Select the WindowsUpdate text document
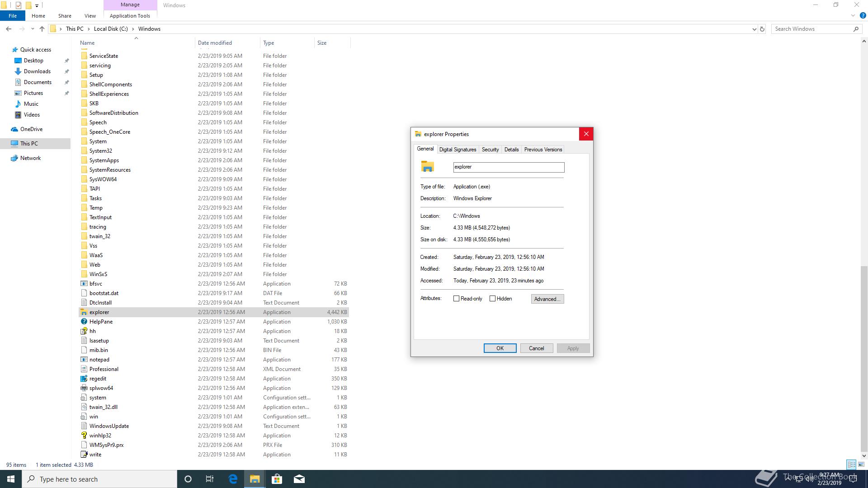 tap(214, 426)
